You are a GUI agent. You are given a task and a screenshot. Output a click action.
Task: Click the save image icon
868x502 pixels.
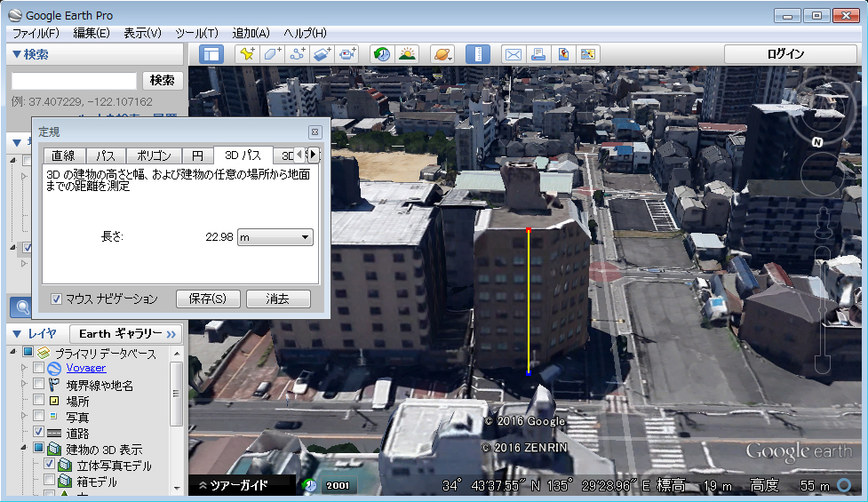tap(588, 54)
